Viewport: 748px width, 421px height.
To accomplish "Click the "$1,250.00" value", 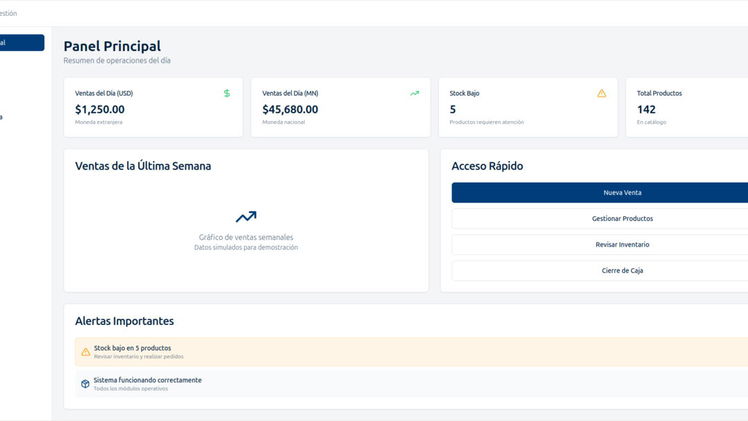I will pos(100,110).
